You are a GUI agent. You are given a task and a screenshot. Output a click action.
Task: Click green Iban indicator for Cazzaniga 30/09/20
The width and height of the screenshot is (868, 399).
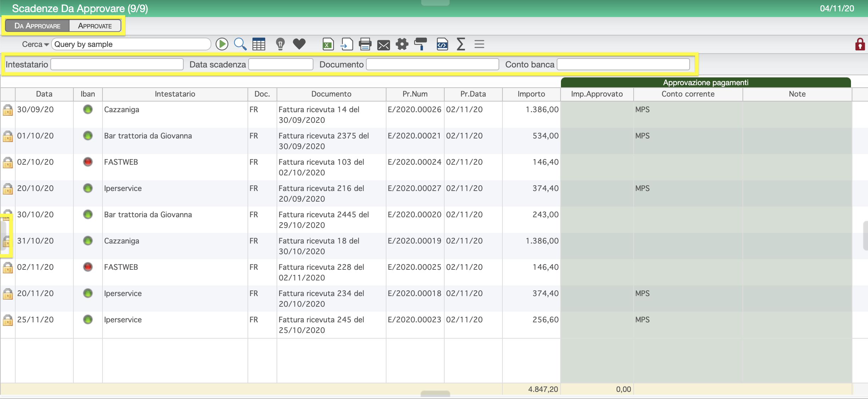[x=88, y=109]
